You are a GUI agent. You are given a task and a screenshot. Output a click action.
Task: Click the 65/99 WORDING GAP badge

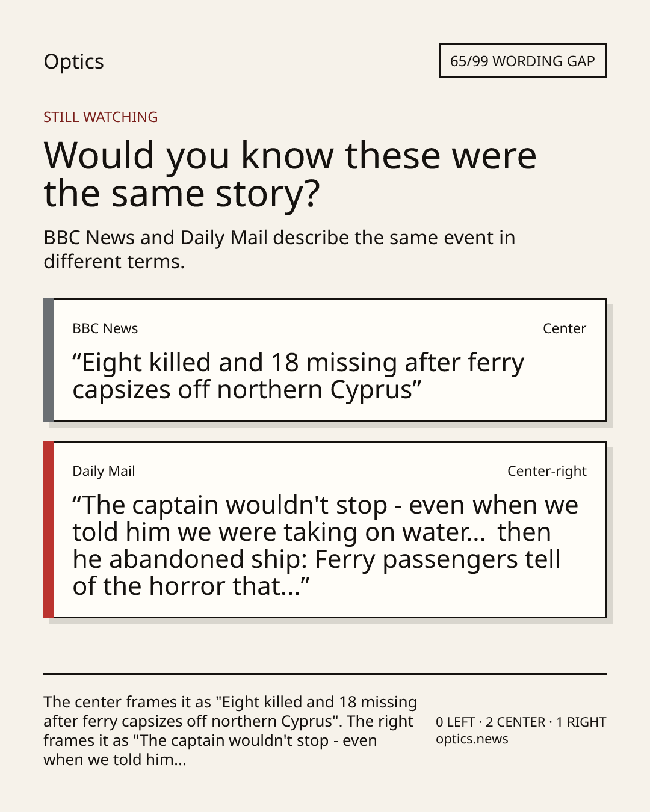(522, 61)
